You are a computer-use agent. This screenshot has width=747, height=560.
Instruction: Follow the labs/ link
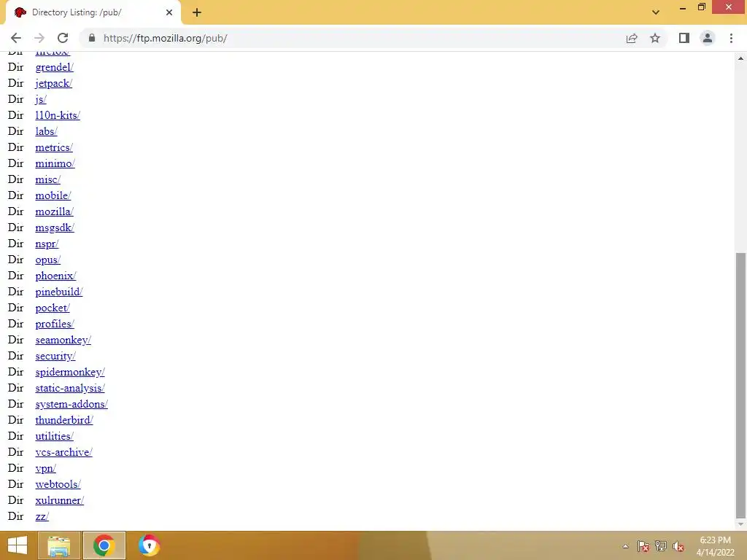tap(46, 131)
